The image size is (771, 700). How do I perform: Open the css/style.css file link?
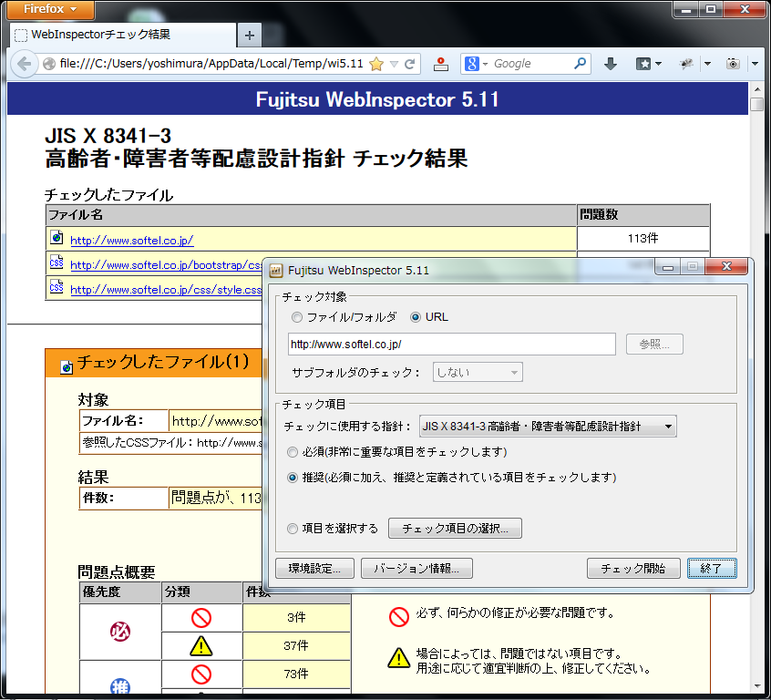click(166, 290)
